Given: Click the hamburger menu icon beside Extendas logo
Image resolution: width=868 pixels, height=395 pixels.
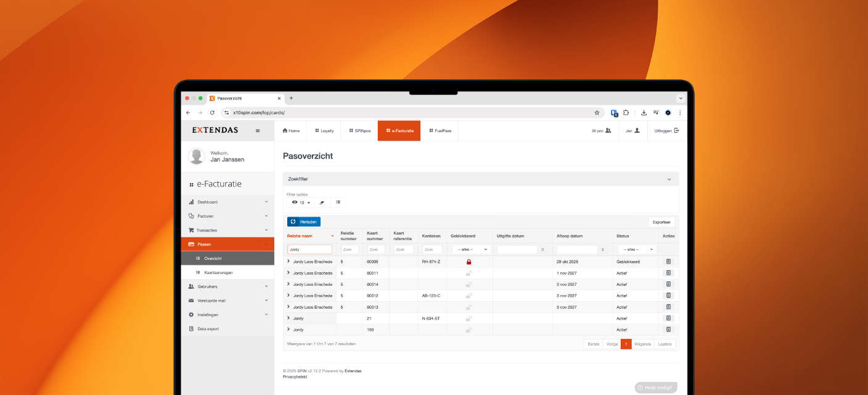Looking at the screenshot, I should coord(258,131).
